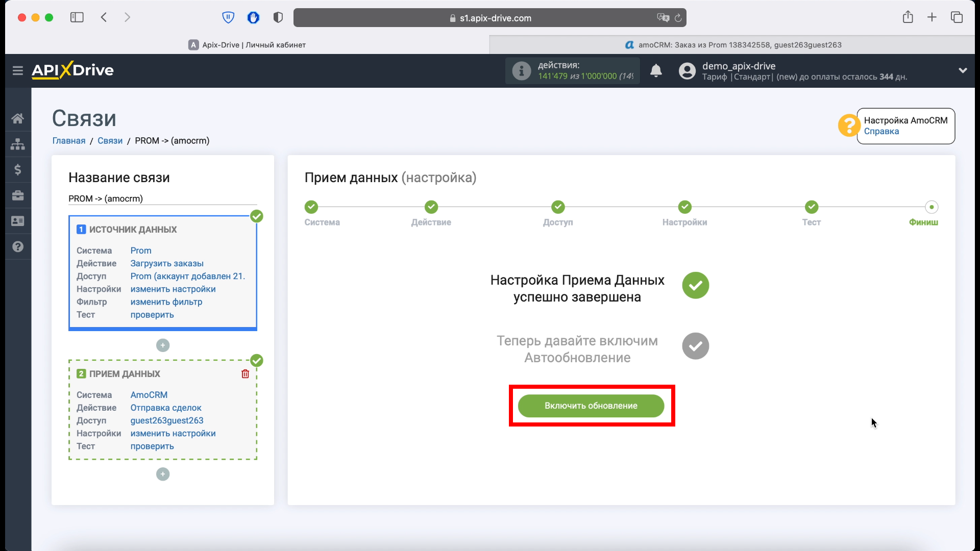Add a block with the plus below source
The image size is (980, 551).
pos(163,345)
